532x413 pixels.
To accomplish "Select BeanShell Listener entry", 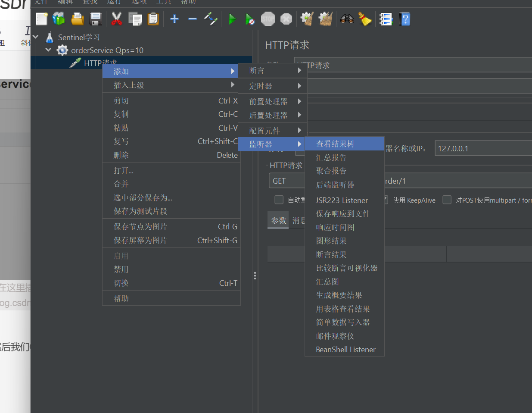I will (x=344, y=349).
